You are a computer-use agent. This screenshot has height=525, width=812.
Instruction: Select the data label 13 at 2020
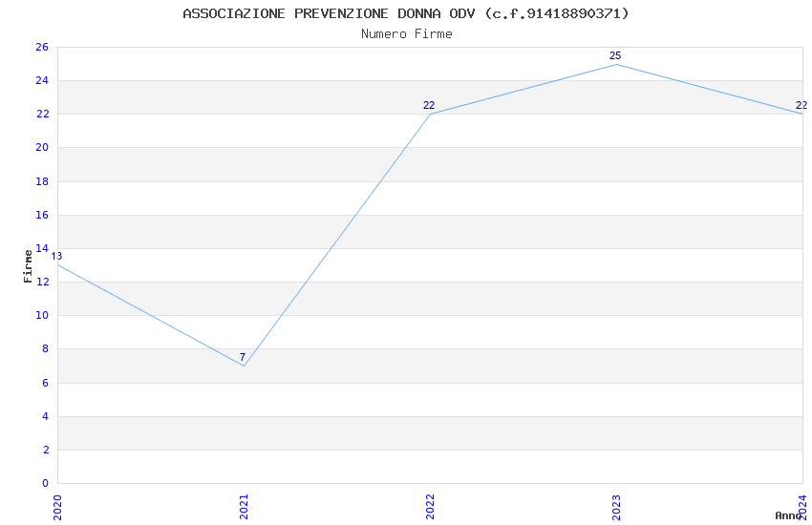[56, 256]
